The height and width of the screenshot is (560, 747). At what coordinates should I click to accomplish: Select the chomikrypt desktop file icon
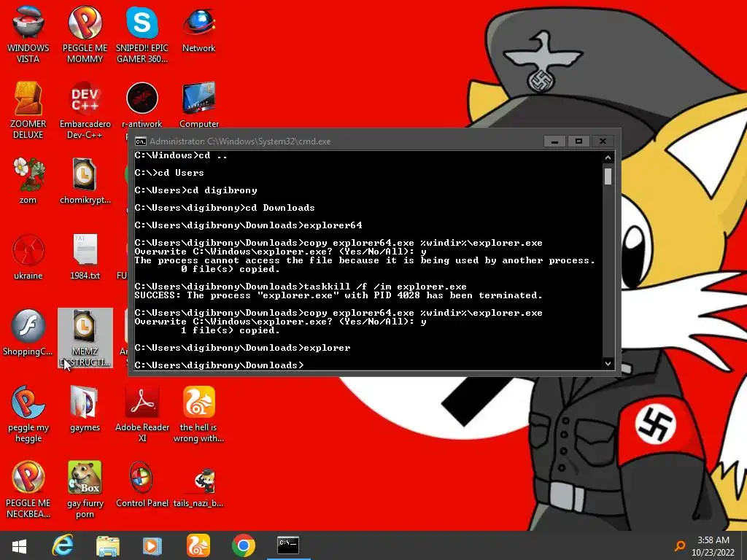[85, 181]
